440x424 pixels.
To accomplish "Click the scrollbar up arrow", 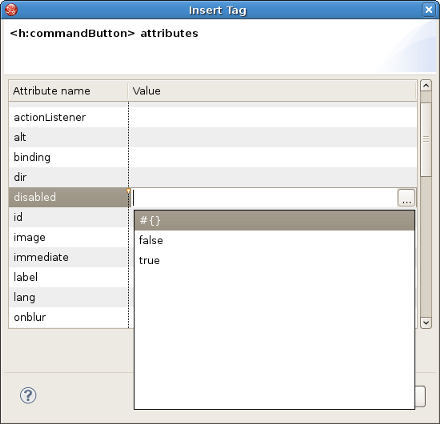I will [x=426, y=86].
